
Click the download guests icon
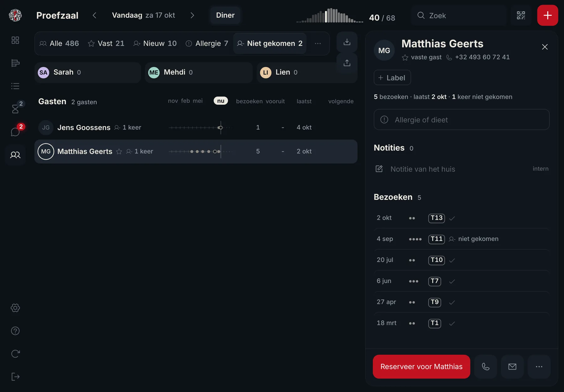(347, 42)
